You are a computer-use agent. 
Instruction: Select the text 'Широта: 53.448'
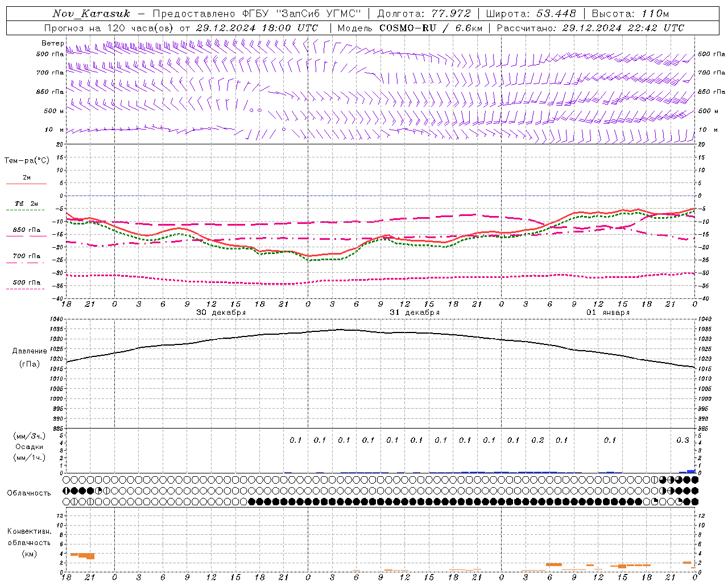pos(531,14)
